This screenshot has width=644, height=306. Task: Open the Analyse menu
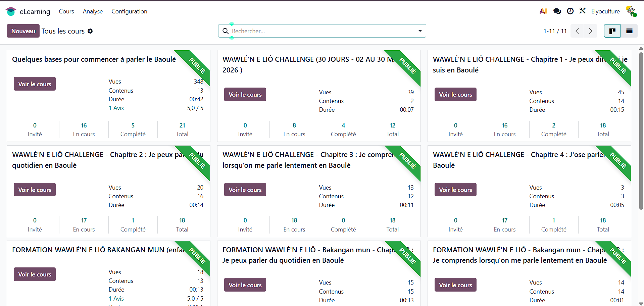(93, 11)
